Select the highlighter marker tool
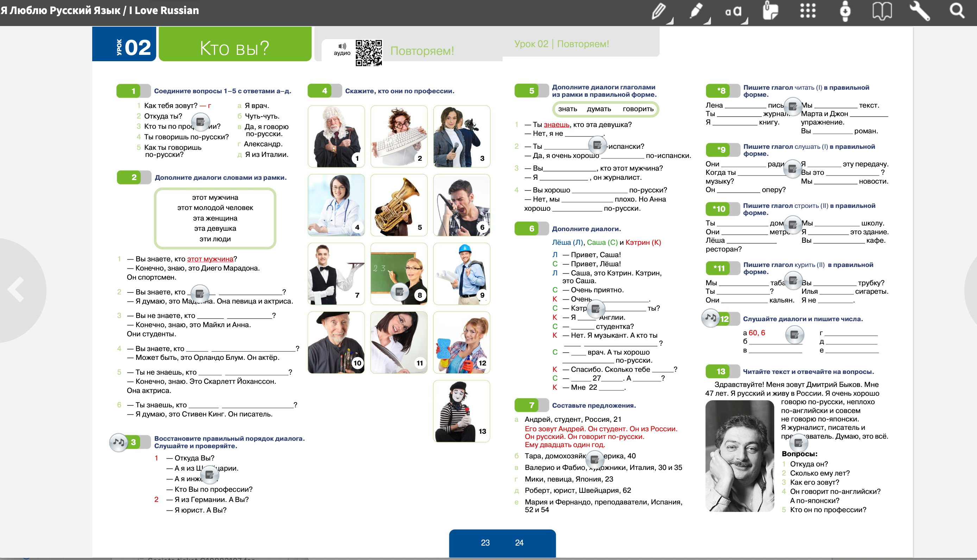This screenshot has height=560, width=977. pos(696,11)
